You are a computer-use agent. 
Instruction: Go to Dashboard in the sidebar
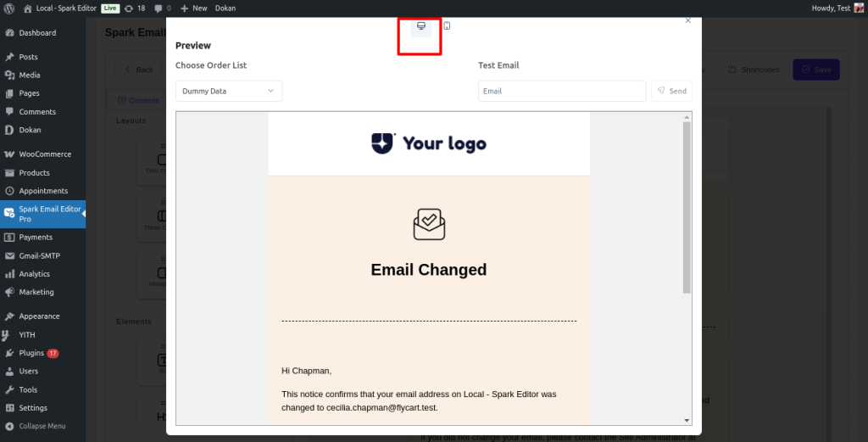pyautogui.click(x=37, y=33)
